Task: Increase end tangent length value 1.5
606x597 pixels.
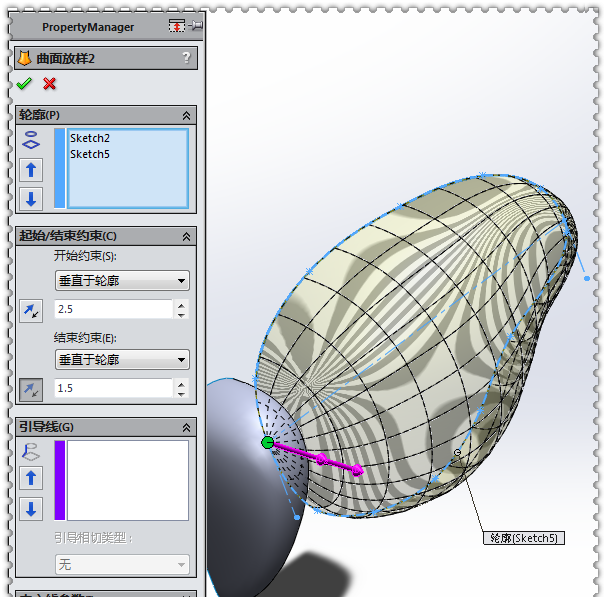Action: 181,384
